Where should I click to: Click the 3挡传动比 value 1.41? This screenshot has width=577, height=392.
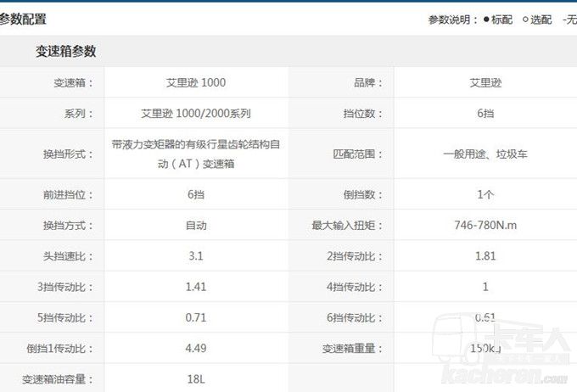196,287
